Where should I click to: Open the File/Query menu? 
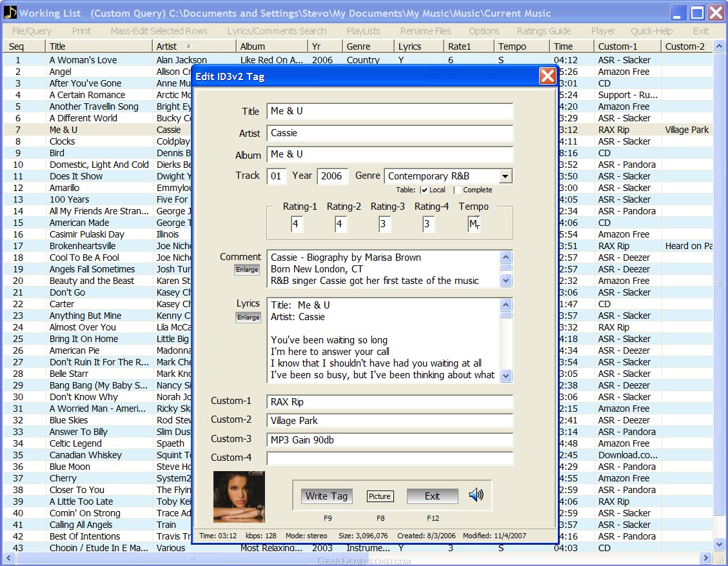32,31
